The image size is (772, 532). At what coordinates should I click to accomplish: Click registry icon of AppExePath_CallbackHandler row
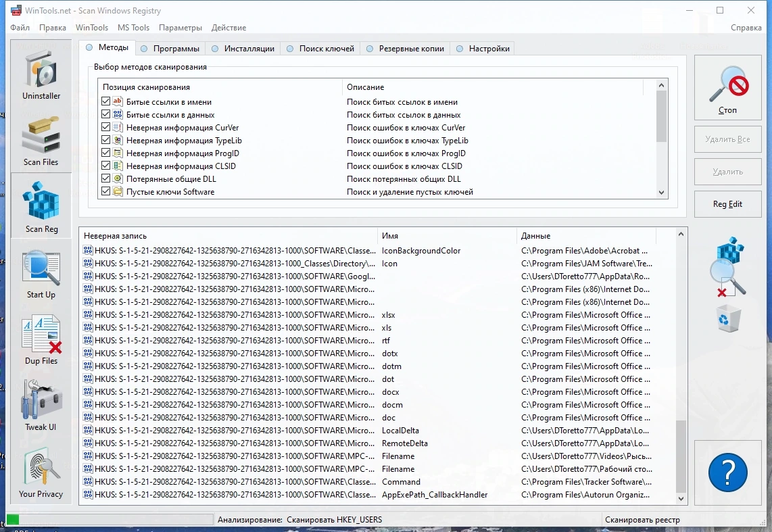(x=88, y=494)
